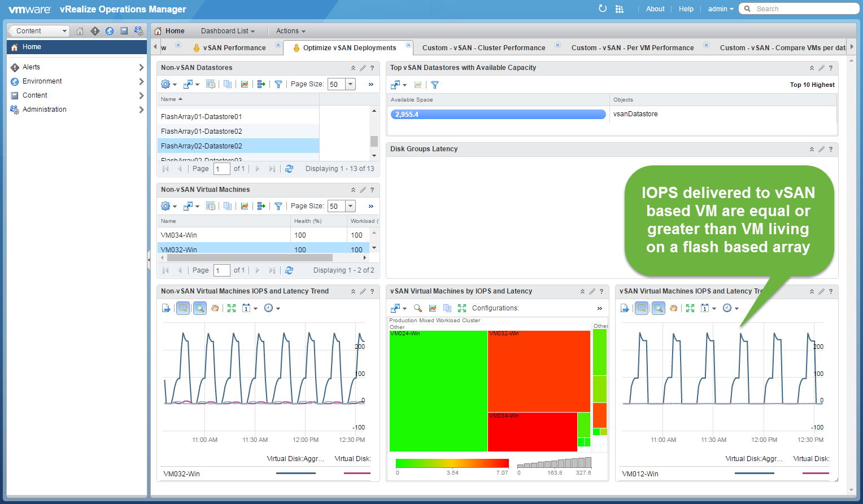Open the Page Size dropdown in Non-vSAN Datastores
Image resolution: width=863 pixels, height=504 pixels.
[351, 84]
